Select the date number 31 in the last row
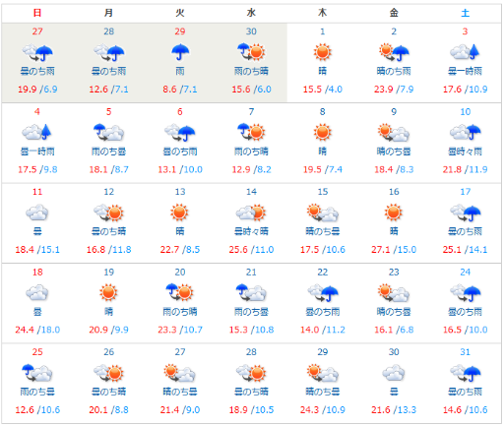The height and width of the screenshot is (426, 504). coord(465,352)
